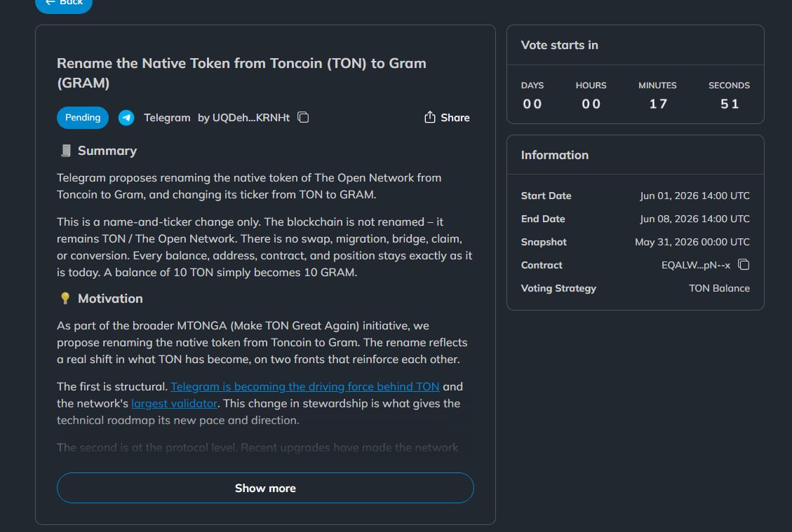Click the Start Date value Jun 01, 2026
Screen dimensions: 792x532
694,196
